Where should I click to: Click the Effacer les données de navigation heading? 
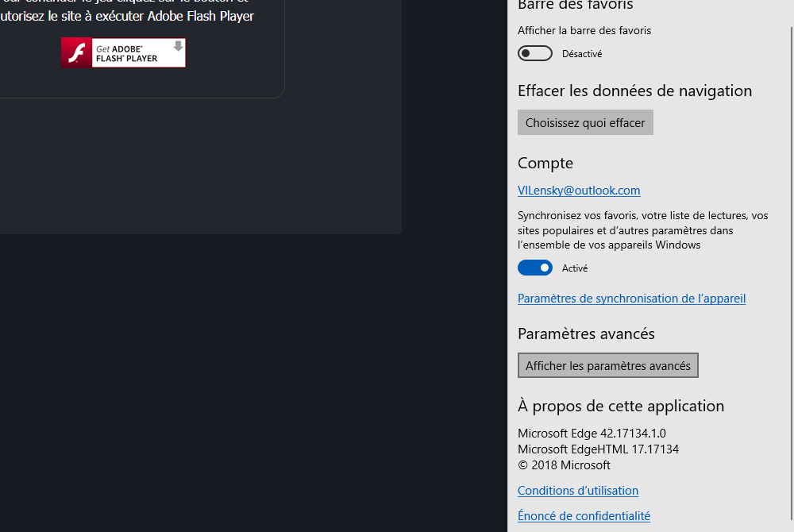(634, 91)
